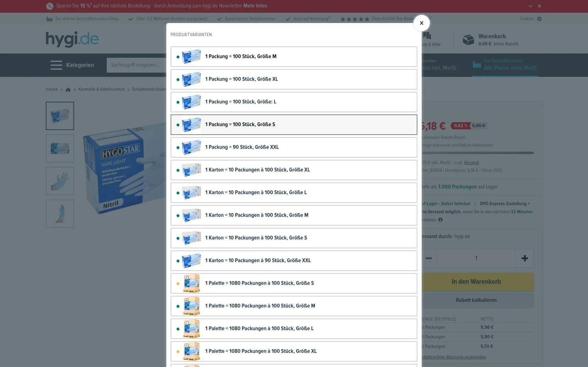Select 1 Palette 1080 Packungen, Größe S
This screenshot has width=588, height=367.
click(x=294, y=283)
